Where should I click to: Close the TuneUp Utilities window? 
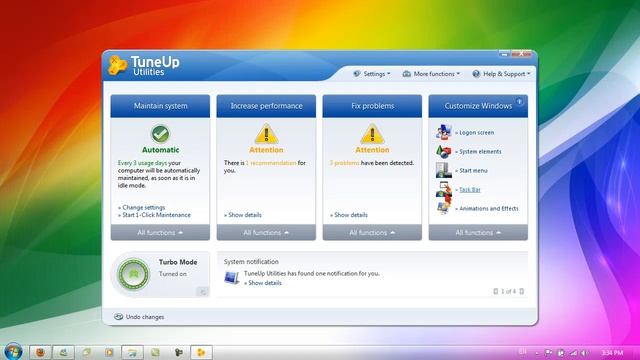(x=522, y=54)
